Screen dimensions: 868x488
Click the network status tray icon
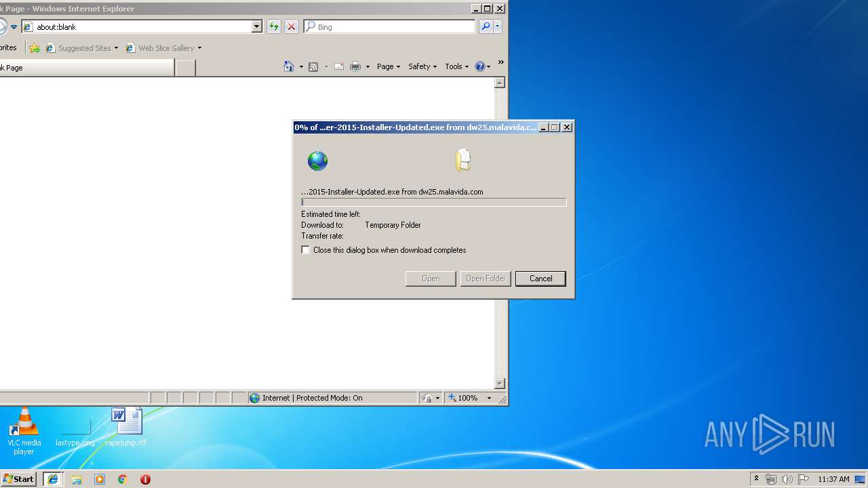tap(771, 479)
